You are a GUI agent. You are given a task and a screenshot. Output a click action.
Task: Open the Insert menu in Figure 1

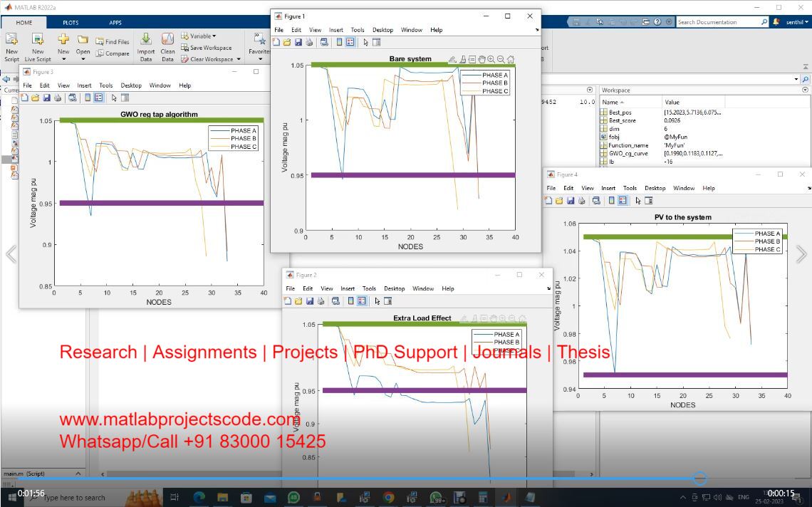[335, 30]
